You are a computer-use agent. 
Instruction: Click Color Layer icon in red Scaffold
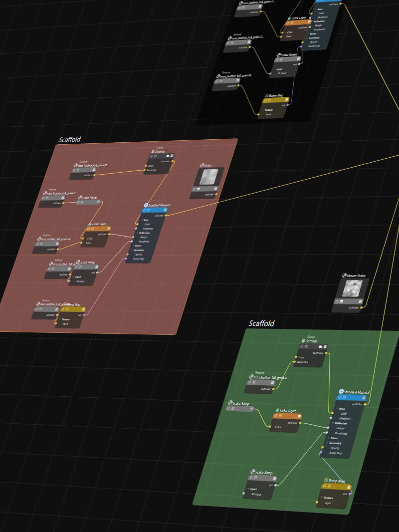point(89,224)
